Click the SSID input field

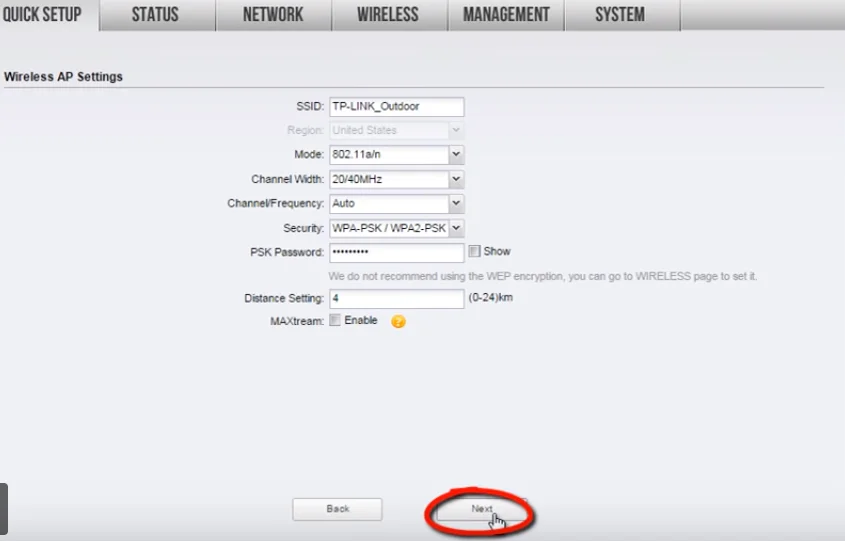point(396,107)
